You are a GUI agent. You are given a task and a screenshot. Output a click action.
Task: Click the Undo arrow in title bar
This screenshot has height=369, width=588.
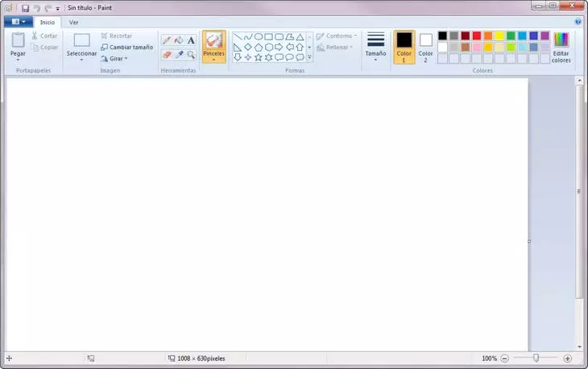(x=37, y=8)
